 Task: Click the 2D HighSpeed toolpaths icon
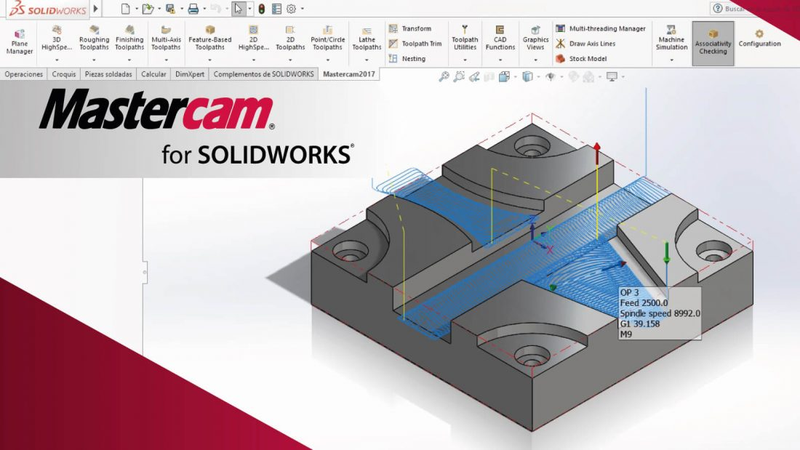click(x=253, y=30)
